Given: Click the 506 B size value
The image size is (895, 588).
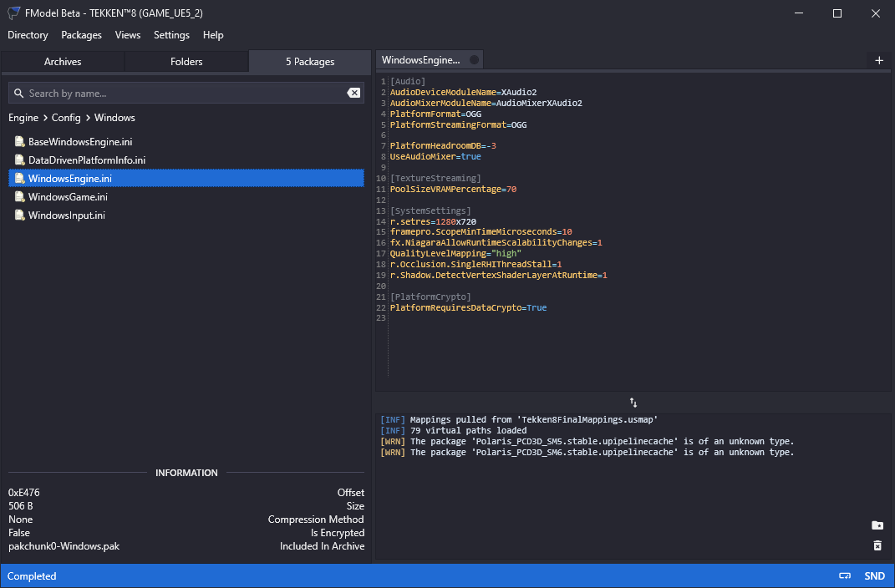Looking at the screenshot, I should (x=21, y=506).
